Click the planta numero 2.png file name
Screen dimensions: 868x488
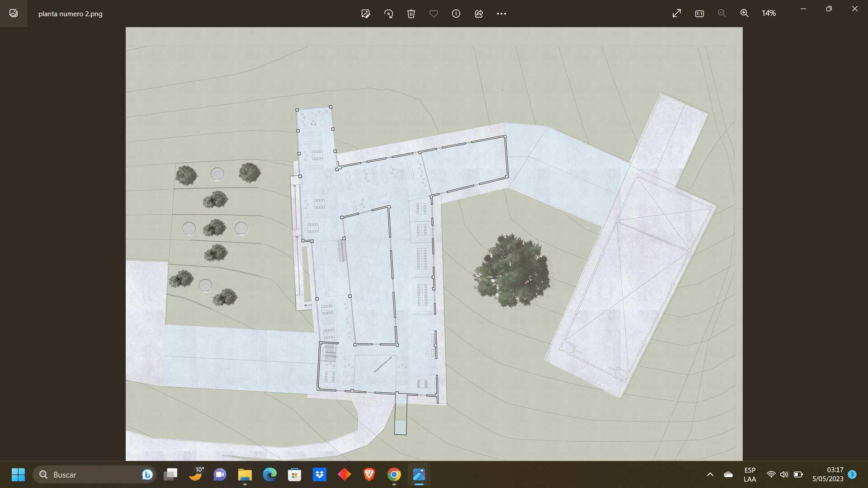point(71,14)
